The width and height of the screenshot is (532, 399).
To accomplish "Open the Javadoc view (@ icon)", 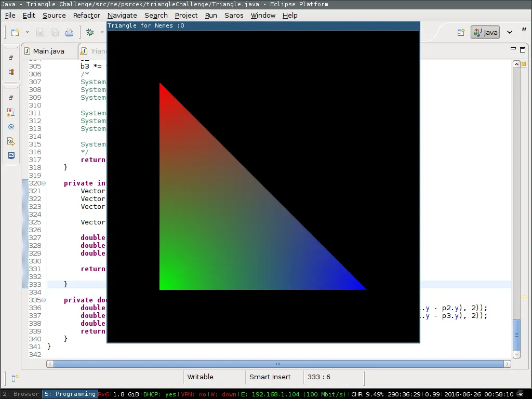I will [11, 126].
